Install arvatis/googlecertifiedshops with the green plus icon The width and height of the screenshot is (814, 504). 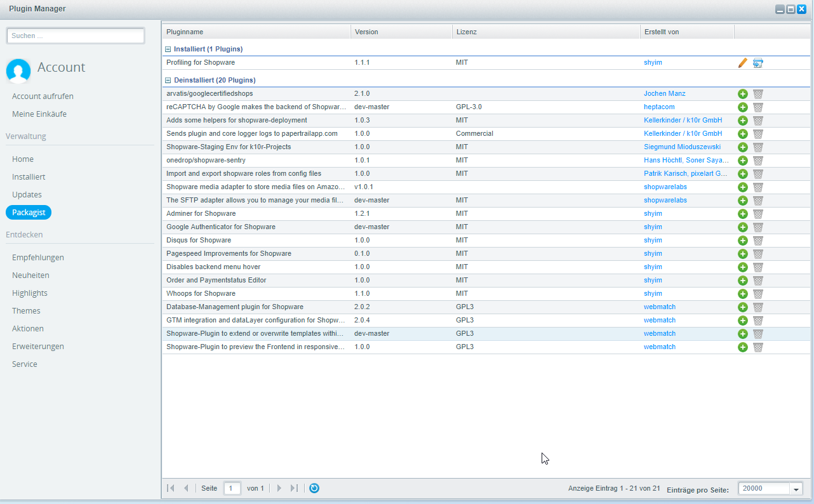click(743, 94)
